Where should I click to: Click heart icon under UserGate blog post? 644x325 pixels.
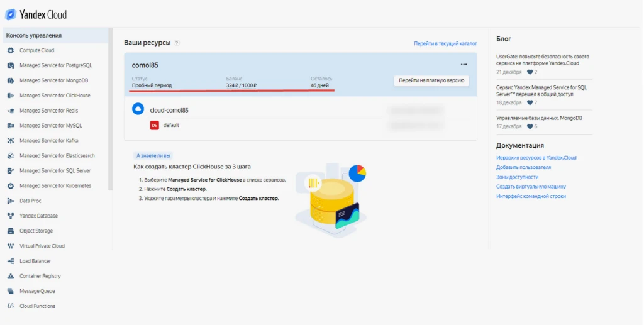530,72
